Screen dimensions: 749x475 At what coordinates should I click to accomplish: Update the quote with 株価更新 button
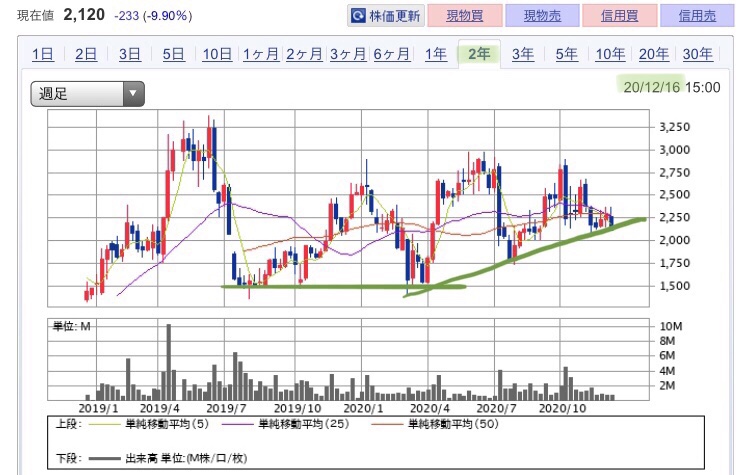[386, 16]
